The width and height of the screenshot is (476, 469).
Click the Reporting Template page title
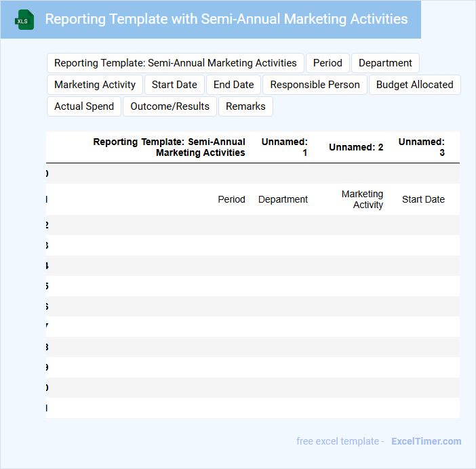point(226,19)
